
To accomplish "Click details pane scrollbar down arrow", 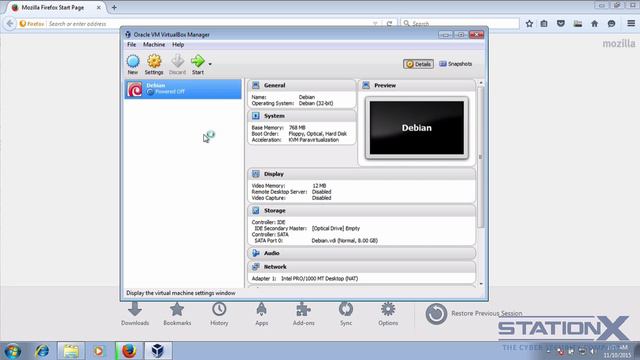I will coord(481,284).
